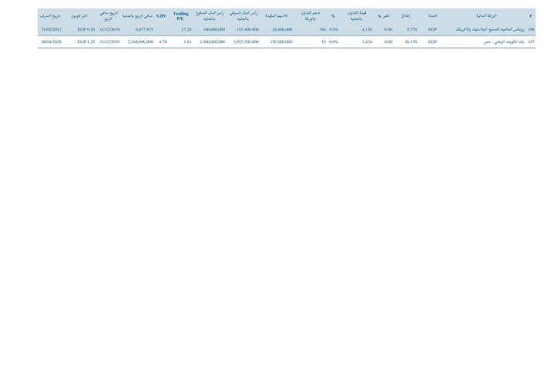Viewport: 555px width, 392px height.
Task: Click payment date 31/05/2012
Action: (x=52, y=30)
